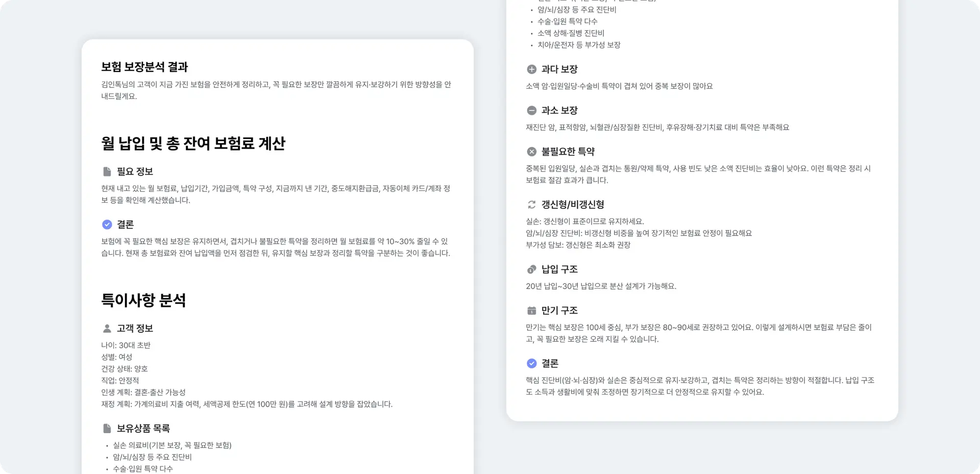Click the document icon beside 보유상품 목록
The width and height of the screenshot is (980, 474).
click(107, 429)
